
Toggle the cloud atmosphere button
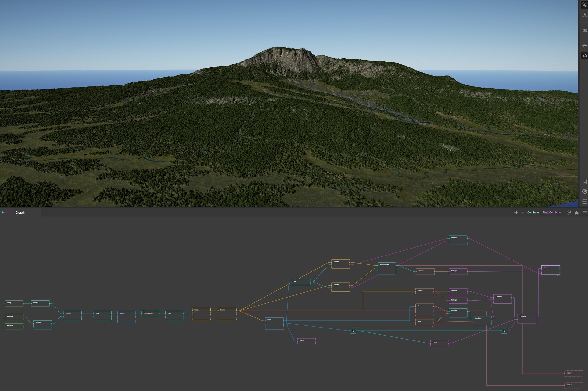tap(585, 56)
